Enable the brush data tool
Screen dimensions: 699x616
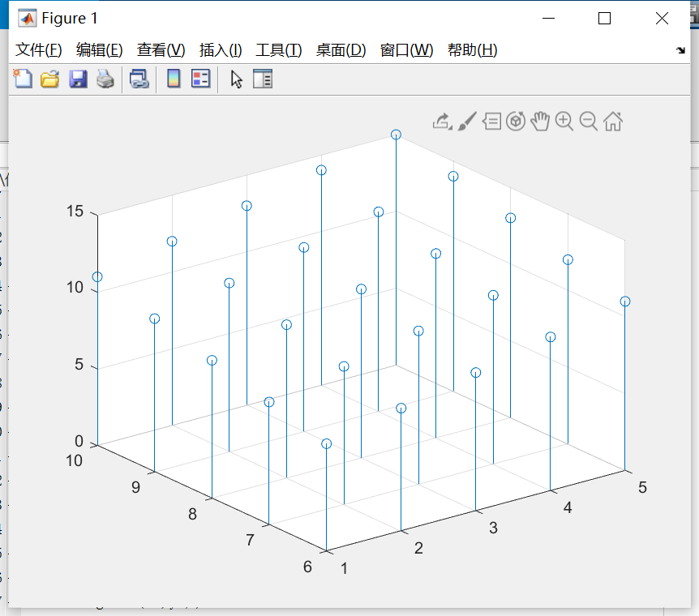tap(467, 122)
